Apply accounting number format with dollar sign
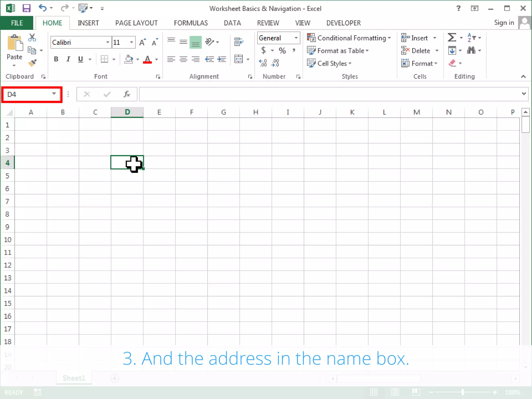Screen dimensions: 532x399 263,50
